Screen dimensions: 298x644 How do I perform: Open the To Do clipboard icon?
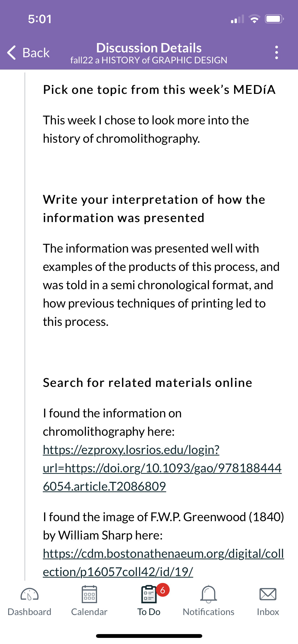tap(149, 594)
